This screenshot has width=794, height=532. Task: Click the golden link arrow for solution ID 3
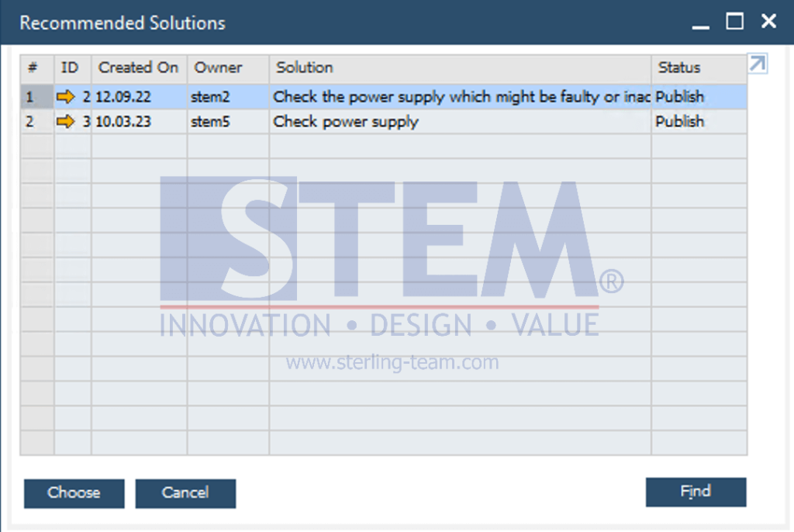tap(66, 121)
